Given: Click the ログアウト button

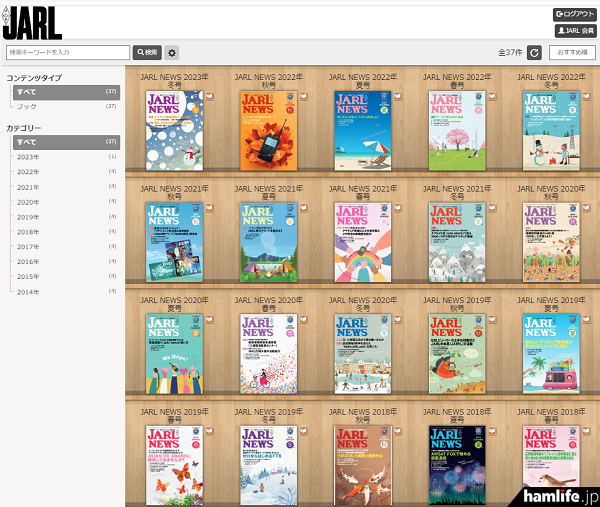Looking at the screenshot, I should (x=574, y=15).
